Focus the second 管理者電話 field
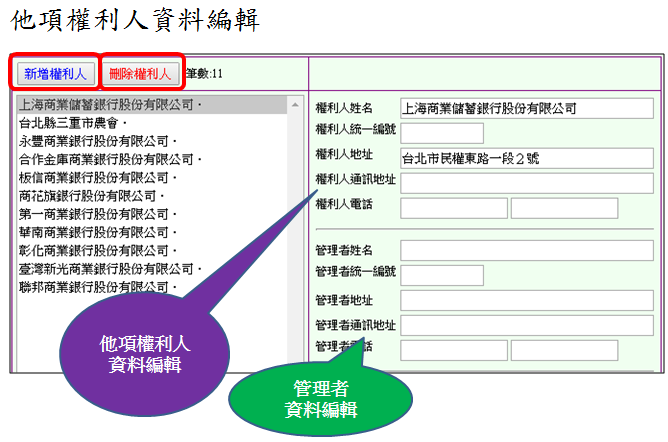 564,350
